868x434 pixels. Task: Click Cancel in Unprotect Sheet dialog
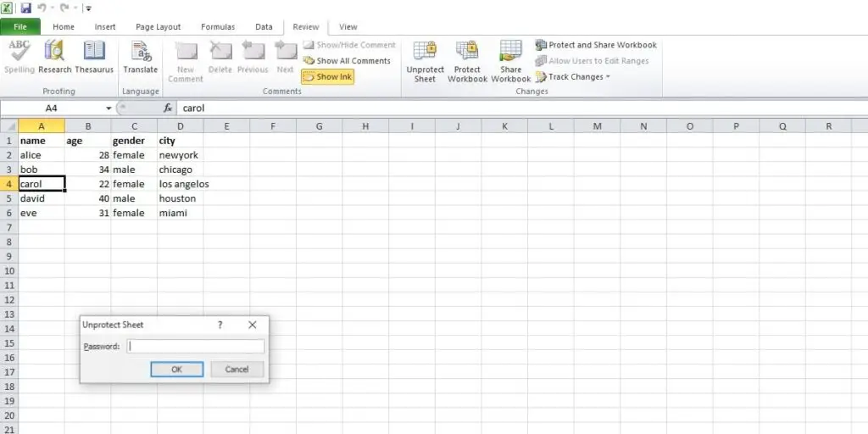click(x=237, y=370)
